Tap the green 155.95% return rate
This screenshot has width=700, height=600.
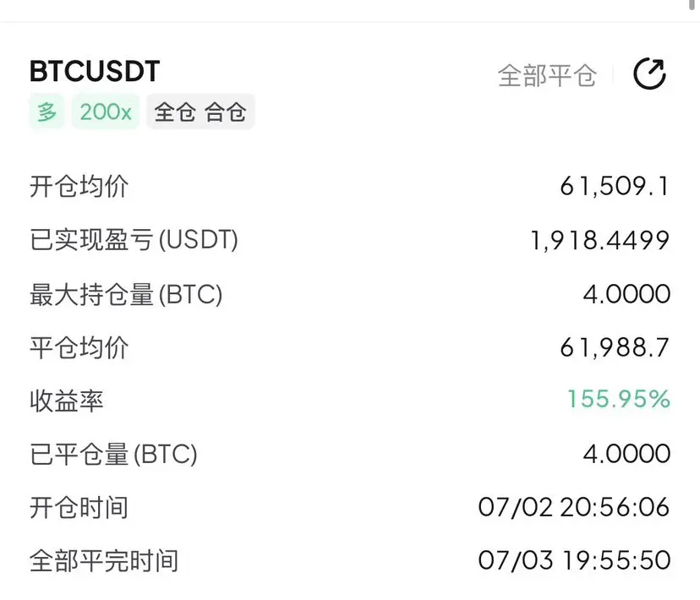click(618, 399)
